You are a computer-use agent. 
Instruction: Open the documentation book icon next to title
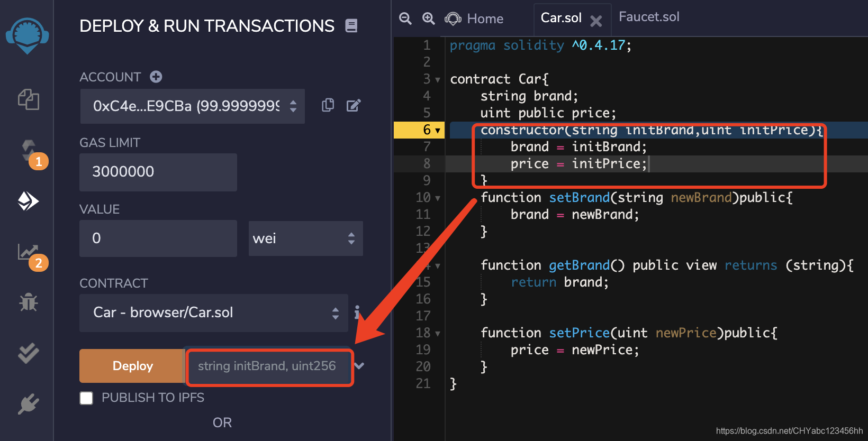[x=351, y=25]
